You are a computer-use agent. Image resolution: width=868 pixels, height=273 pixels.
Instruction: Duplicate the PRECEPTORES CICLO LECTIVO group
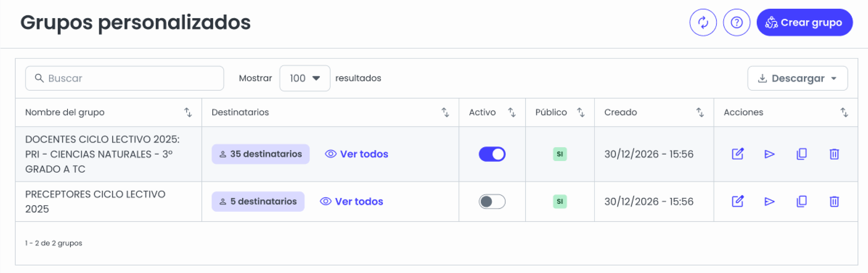802,202
